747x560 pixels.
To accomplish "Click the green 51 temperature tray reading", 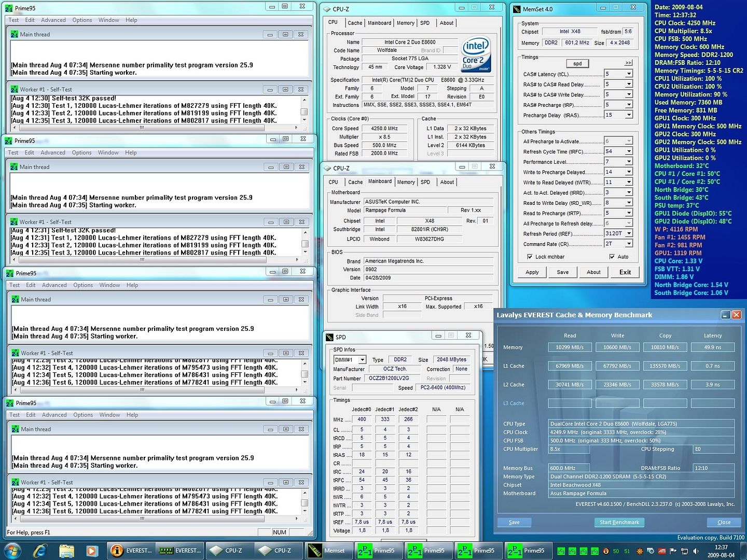I will point(627,551).
